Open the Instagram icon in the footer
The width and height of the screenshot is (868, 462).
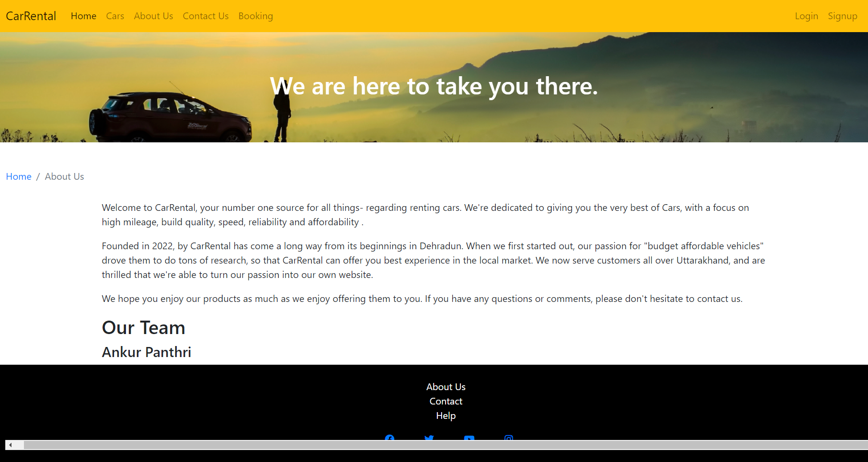coord(509,437)
